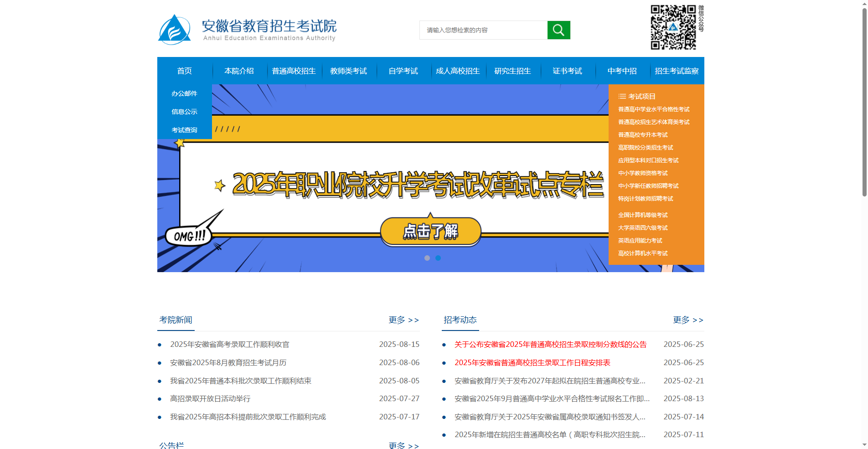Select the second carousel dot indicator
This screenshot has height=449, width=868.
pyautogui.click(x=438, y=258)
